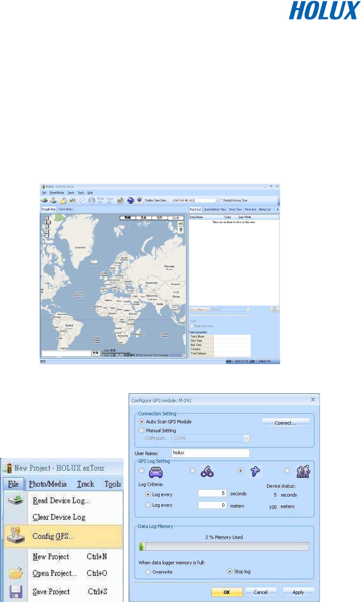Switch to the Speed/Altitude View tab
Viewport: 364px width, 602px height.
(215, 209)
